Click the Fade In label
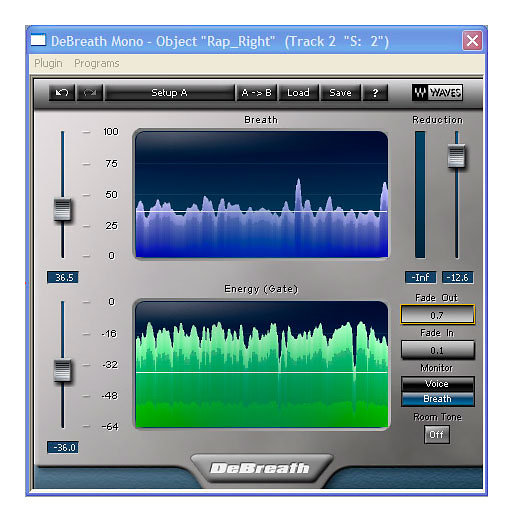 [437, 333]
